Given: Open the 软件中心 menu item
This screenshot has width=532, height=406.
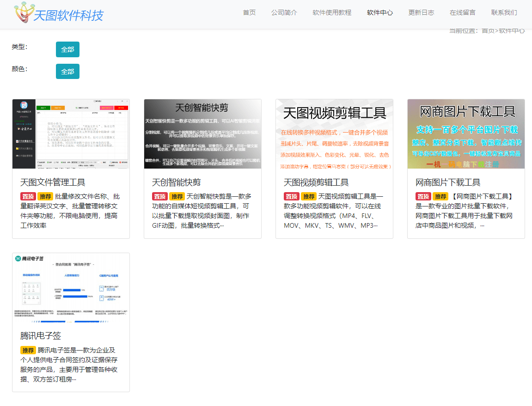Looking at the screenshot, I should pos(379,13).
